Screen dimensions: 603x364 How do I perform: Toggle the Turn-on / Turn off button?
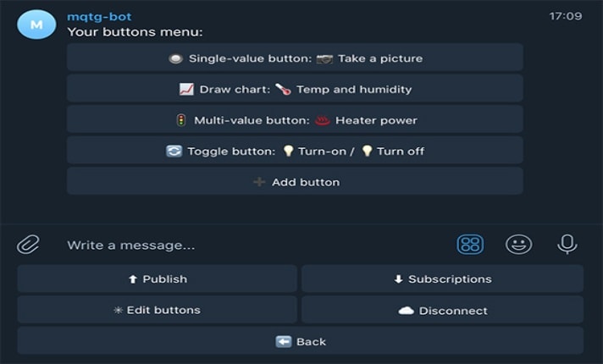click(295, 151)
